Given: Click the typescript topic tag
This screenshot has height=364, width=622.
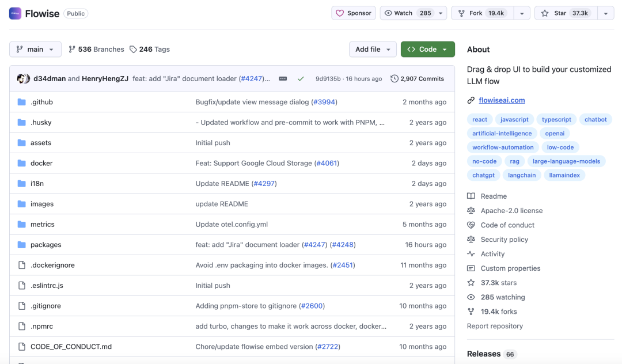Looking at the screenshot, I should point(556,119).
